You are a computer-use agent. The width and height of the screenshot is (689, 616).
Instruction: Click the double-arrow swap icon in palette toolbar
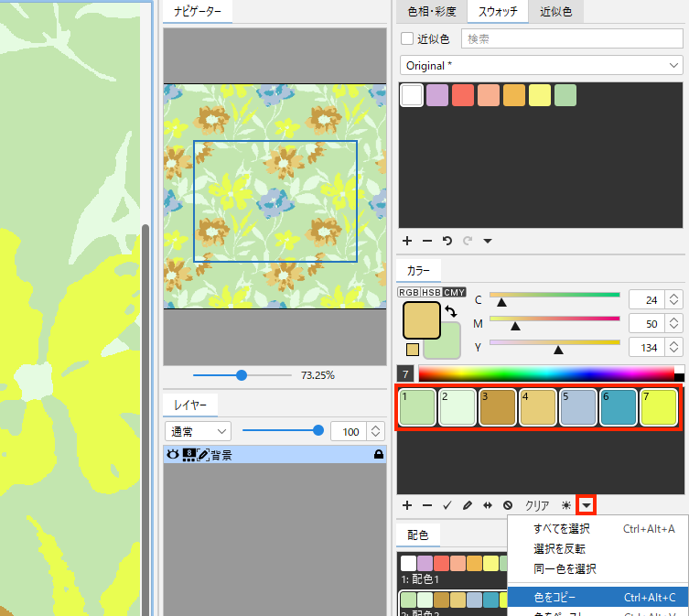click(x=488, y=505)
